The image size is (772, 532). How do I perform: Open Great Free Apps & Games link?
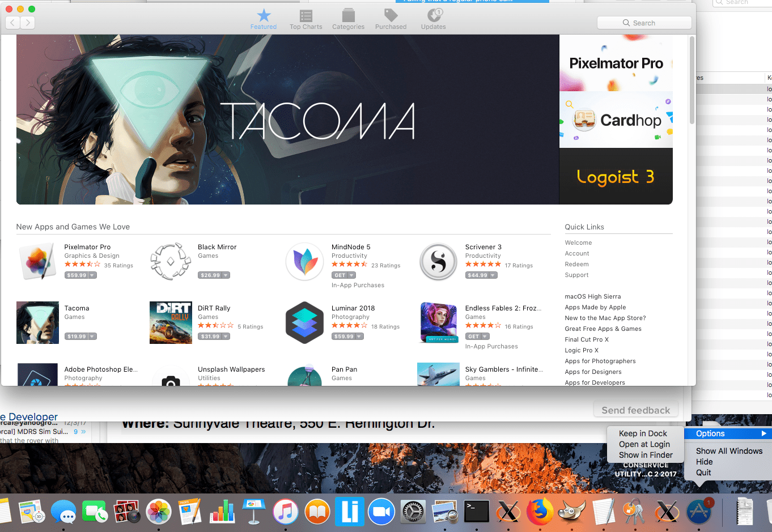click(x=603, y=329)
